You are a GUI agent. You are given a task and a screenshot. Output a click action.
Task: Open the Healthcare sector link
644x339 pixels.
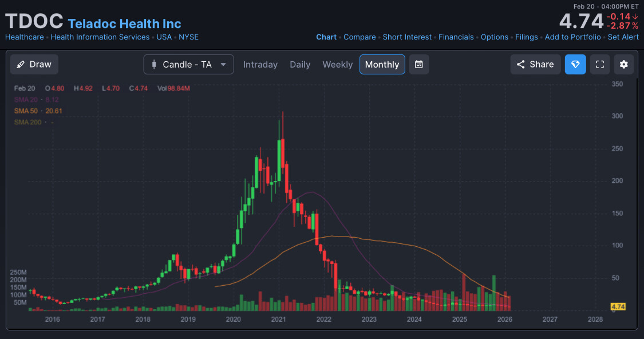(x=24, y=37)
